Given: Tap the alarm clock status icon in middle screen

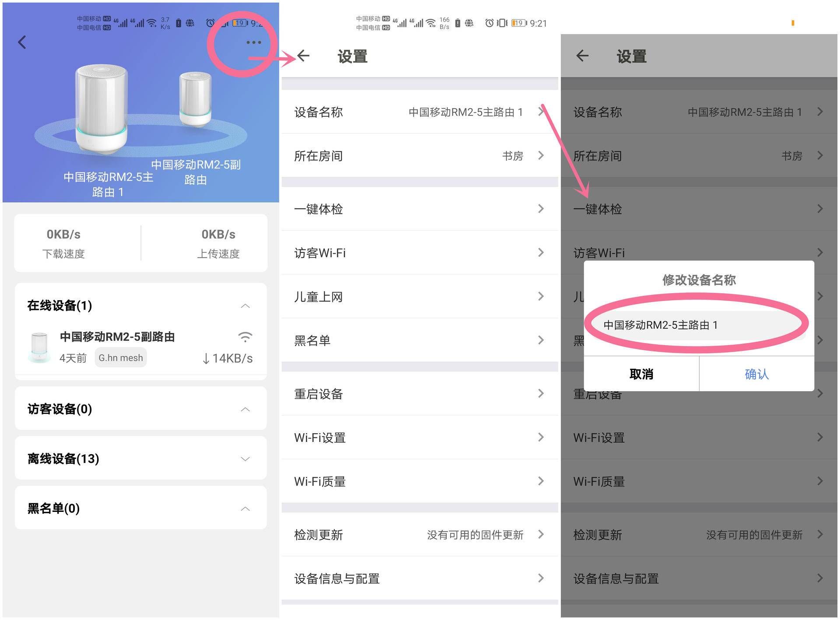Looking at the screenshot, I should [x=490, y=23].
